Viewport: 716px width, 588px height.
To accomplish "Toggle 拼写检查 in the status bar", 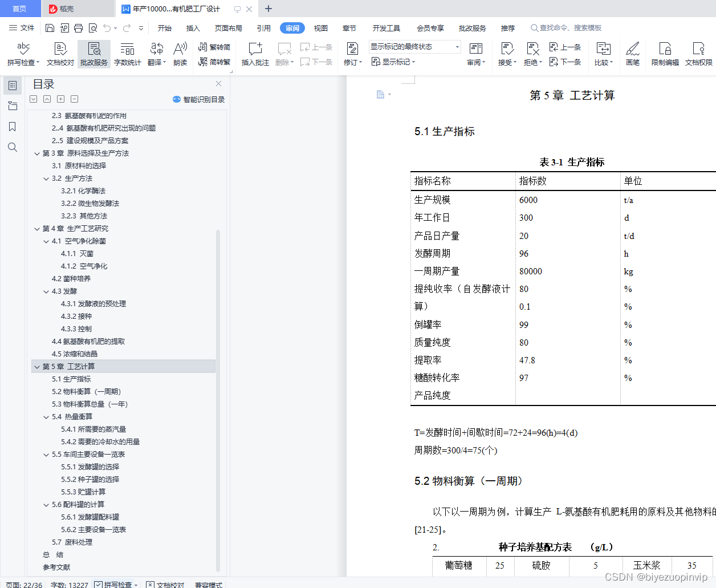I will point(116,585).
